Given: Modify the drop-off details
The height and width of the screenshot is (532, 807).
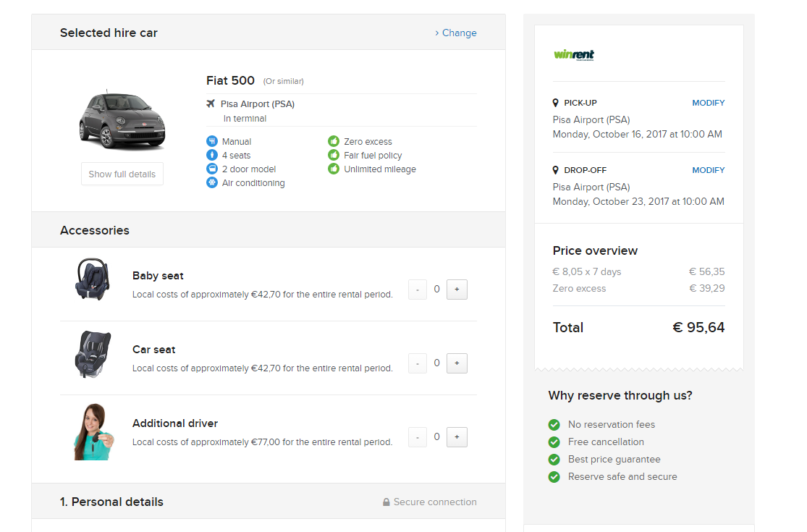Looking at the screenshot, I should tap(708, 170).
